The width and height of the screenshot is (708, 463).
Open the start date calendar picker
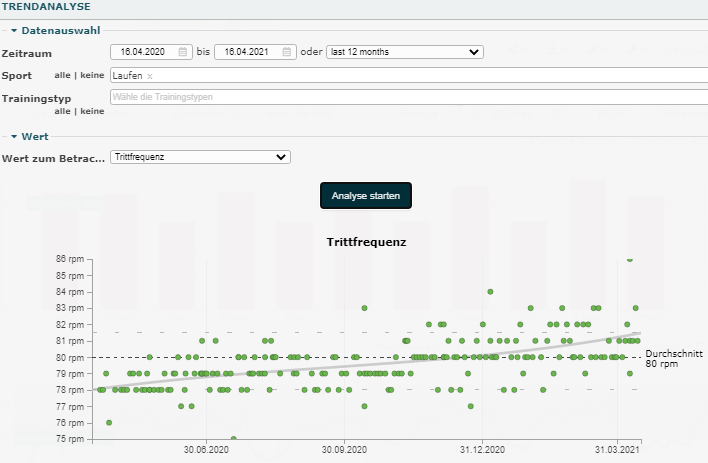[182, 52]
